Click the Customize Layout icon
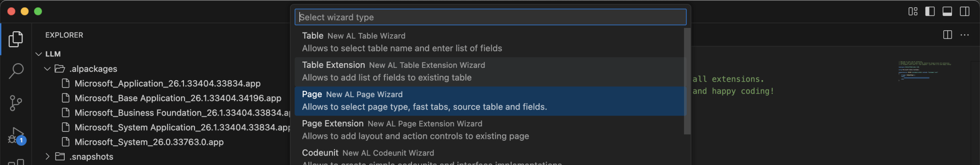Image resolution: width=980 pixels, height=165 pixels. [x=913, y=11]
